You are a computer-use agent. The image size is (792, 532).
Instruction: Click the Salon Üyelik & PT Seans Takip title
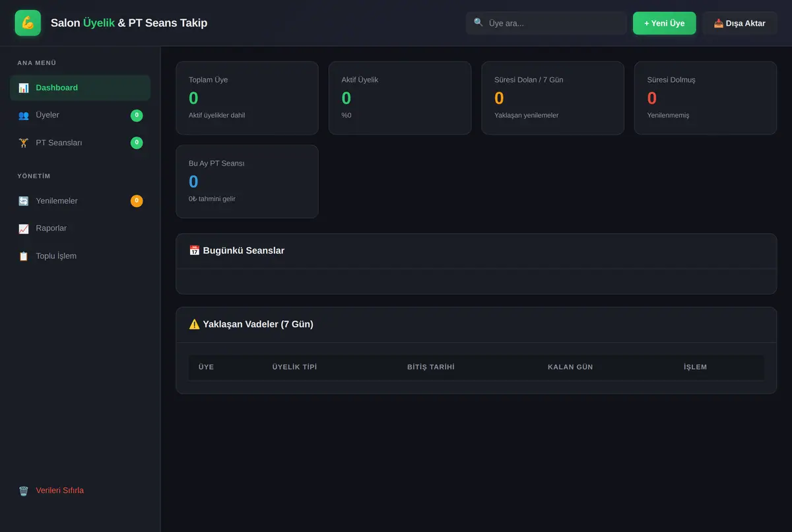click(129, 23)
